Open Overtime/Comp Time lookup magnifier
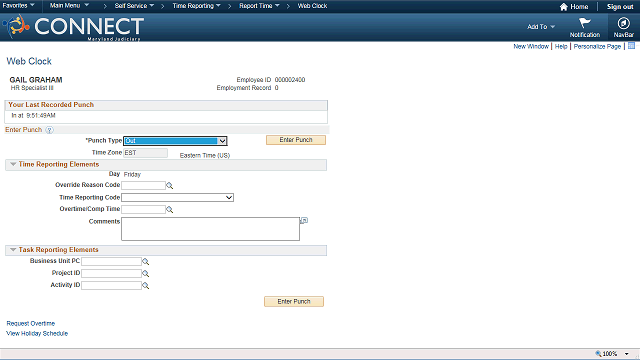The height and width of the screenshot is (360, 640). coord(169,210)
